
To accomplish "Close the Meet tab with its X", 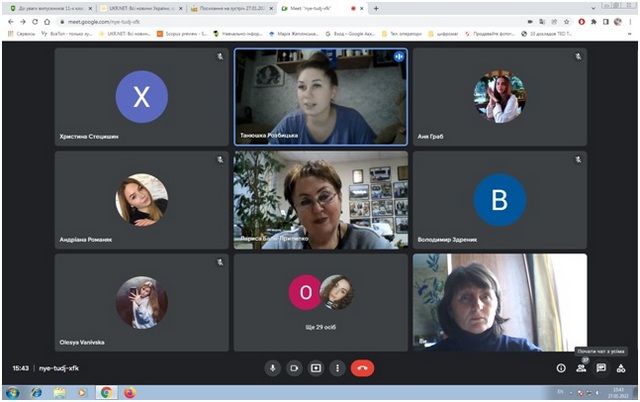I will (x=362, y=8).
